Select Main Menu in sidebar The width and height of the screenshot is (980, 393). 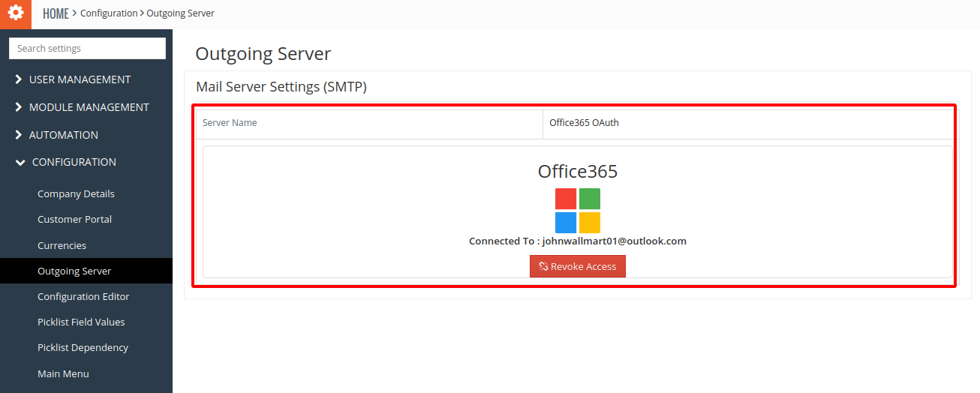click(63, 373)
